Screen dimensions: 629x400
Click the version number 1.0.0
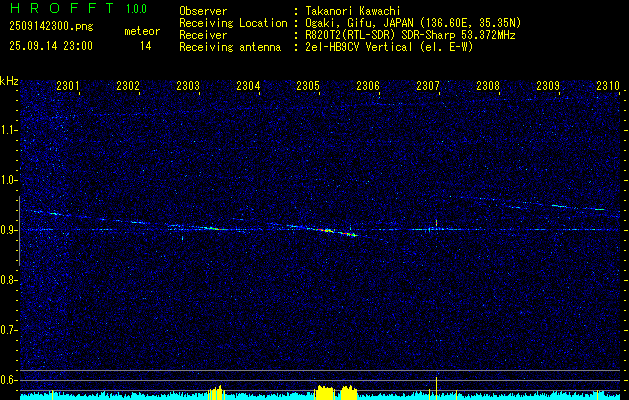pyautogui.click(x=136, y=8)
